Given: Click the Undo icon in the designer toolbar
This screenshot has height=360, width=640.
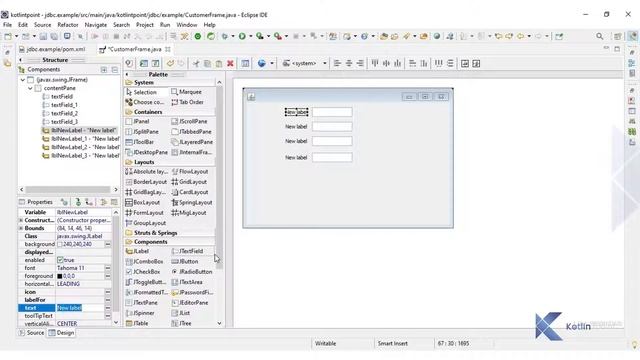Looking at the screenshot, I should point(170,63).
